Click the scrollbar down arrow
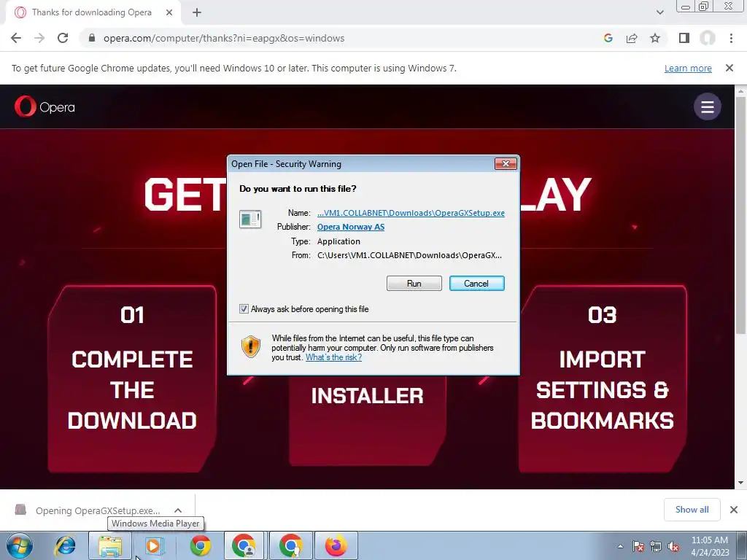The height and width of the screenshot is (560, 747). click(740, 483)
